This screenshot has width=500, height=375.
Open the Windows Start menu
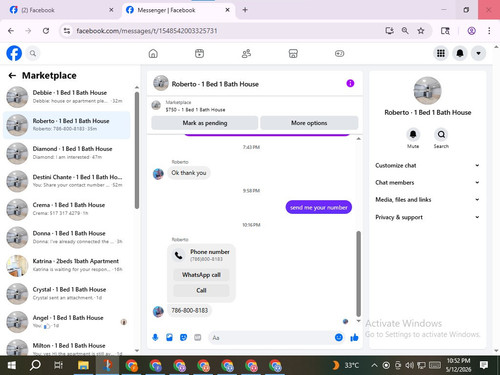[x=12, y=365]
